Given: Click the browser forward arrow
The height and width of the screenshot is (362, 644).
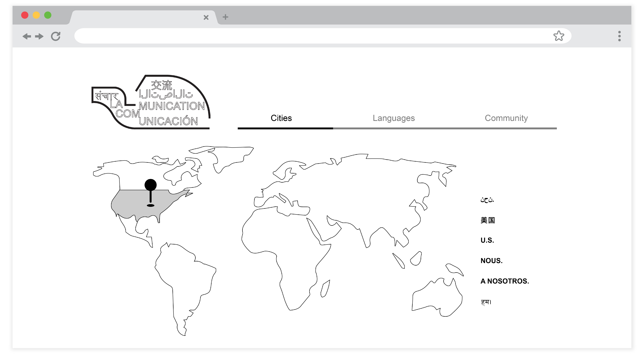Looking at the screenshot, I should [x=39, y=36].
